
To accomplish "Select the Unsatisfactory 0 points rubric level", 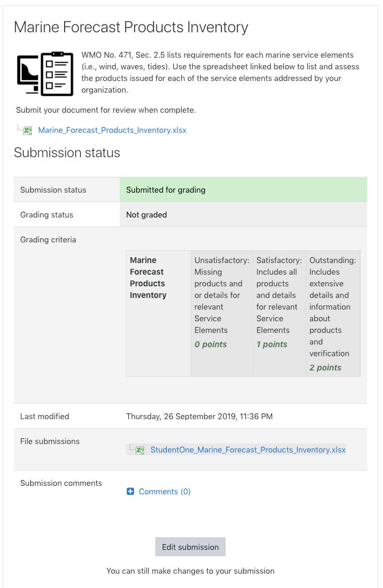I will click(x=222, y=313).
